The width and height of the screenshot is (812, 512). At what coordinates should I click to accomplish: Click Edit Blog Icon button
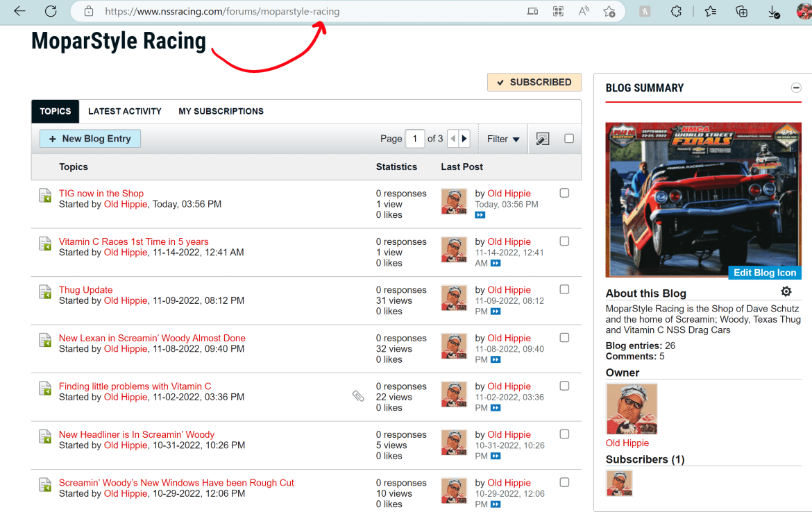coord(764,273)
